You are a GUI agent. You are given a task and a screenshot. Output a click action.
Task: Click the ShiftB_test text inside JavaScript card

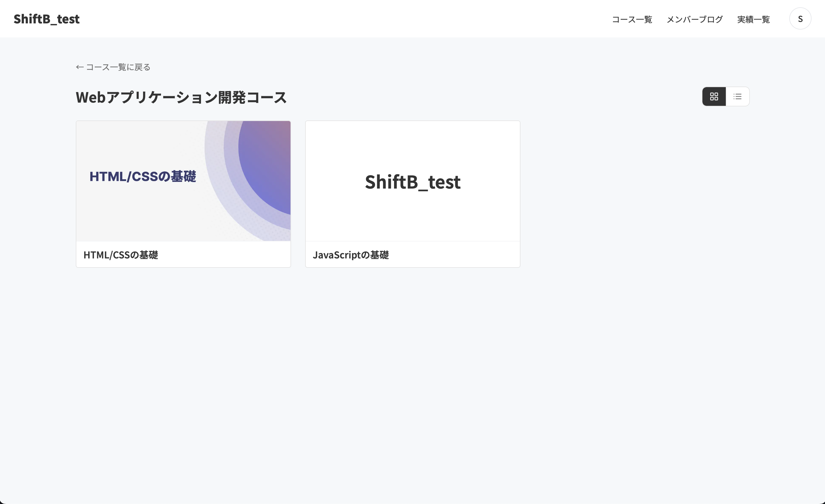tap(412, 182)
